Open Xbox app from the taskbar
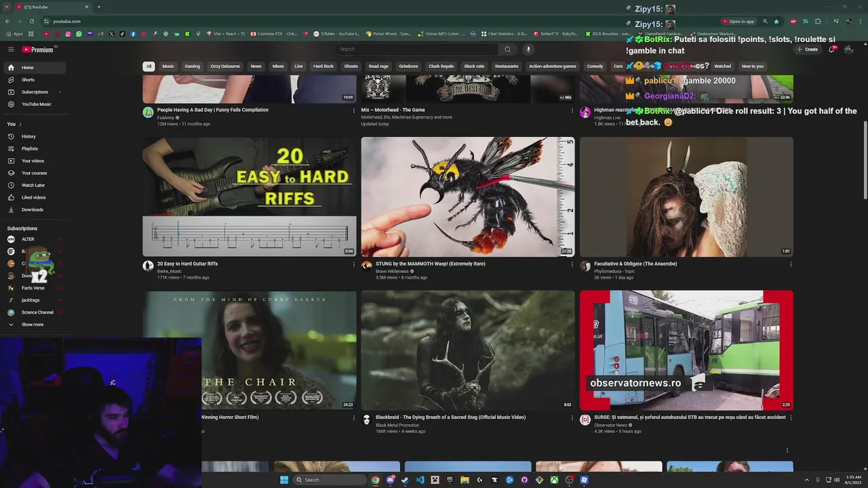This screenshot has width=868, height=488. [554, 480]
